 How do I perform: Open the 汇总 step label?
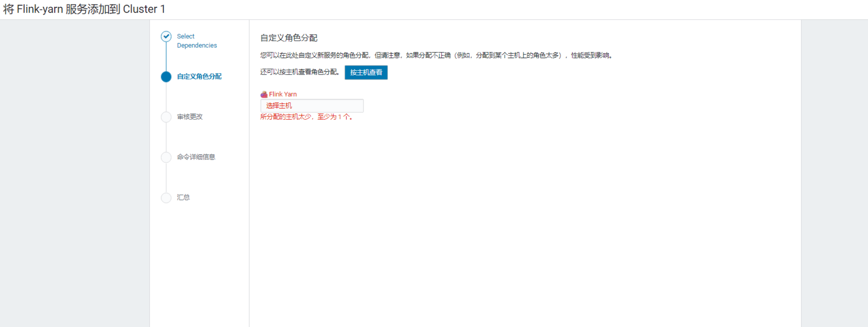[183, 198]
